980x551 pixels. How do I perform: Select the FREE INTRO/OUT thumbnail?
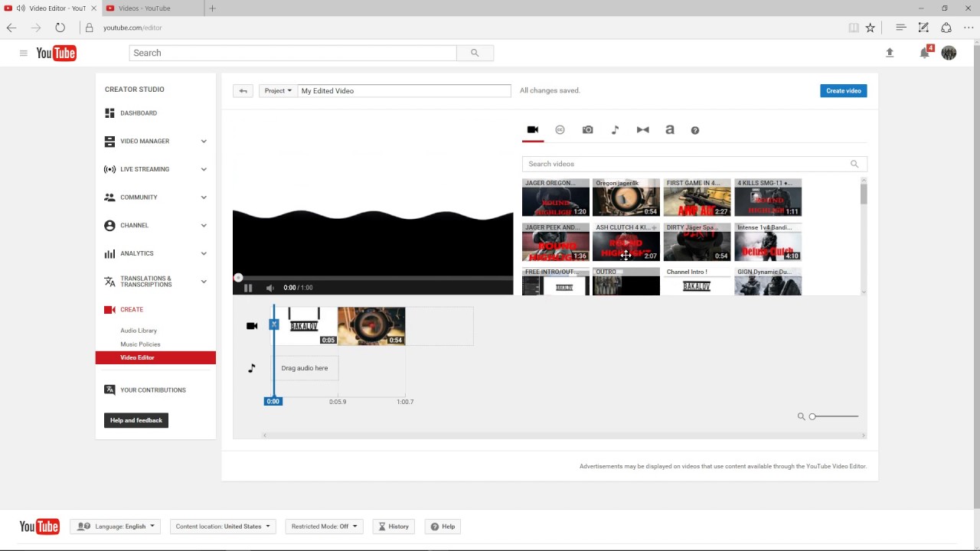click(x=556, y=282)
